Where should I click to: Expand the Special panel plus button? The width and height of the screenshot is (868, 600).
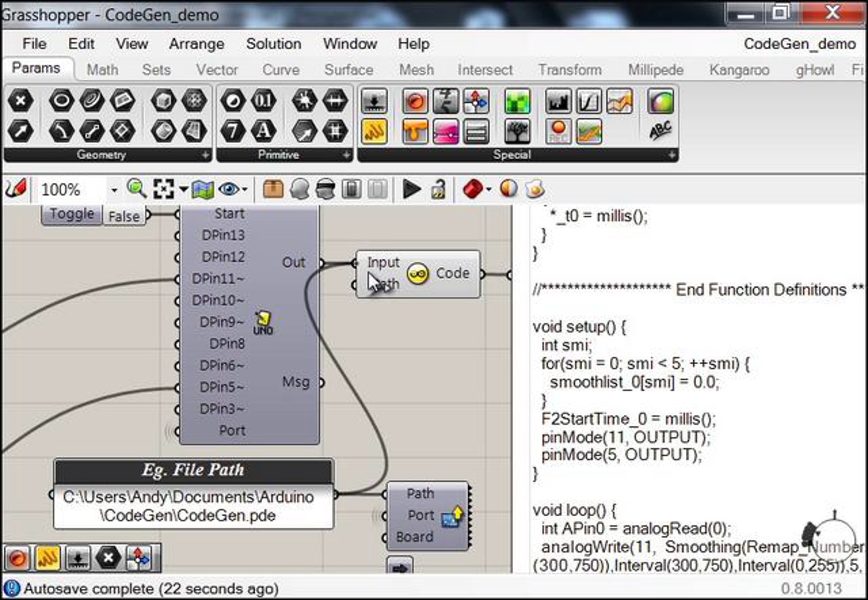[x=672, y=155]
